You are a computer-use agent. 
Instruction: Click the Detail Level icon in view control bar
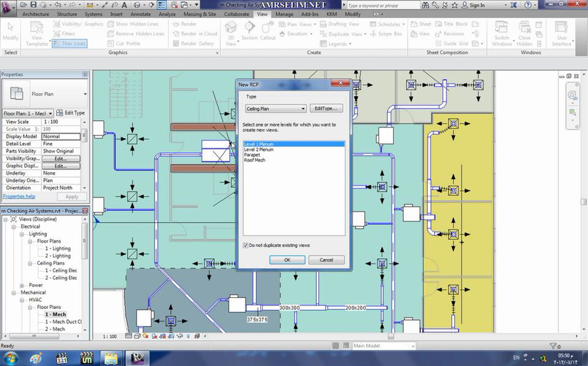click(x=128, y=336)
